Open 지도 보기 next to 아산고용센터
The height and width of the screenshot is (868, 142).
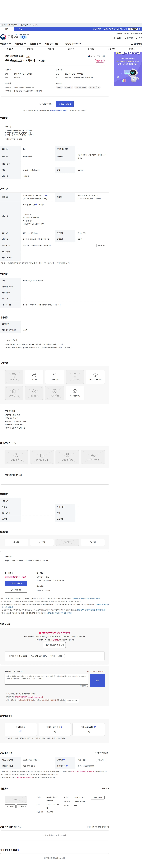tap(101, 760)
